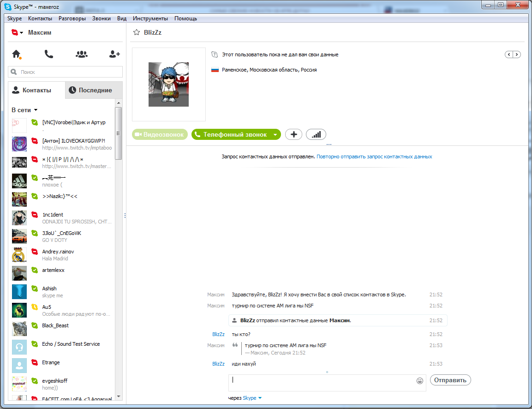Select contact 'Ashish'
Image resolution: width=532 pixels, height=409 pixels.
coord(62,292)
